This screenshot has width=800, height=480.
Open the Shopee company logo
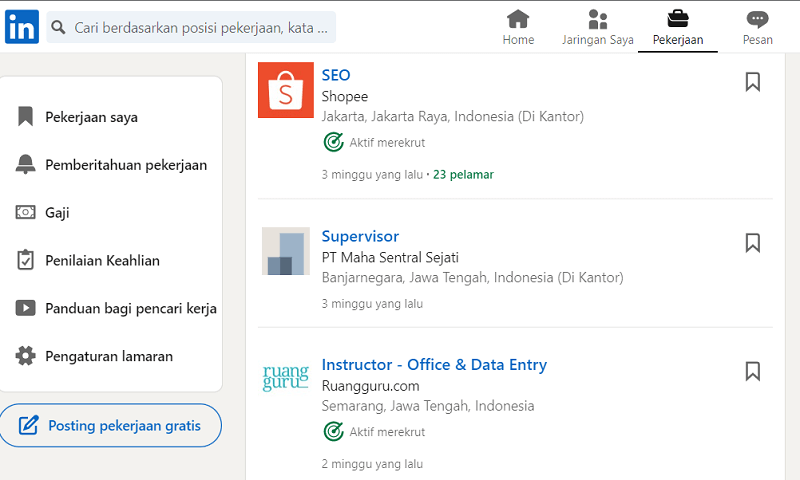(x=286, y=90)
